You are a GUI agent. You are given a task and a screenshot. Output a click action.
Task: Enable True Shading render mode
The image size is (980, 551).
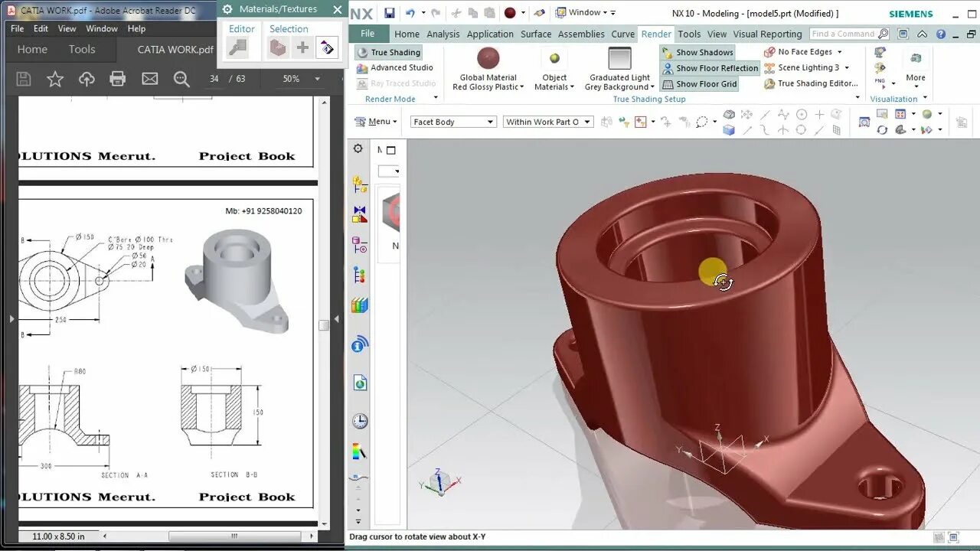tap(389, 51)
